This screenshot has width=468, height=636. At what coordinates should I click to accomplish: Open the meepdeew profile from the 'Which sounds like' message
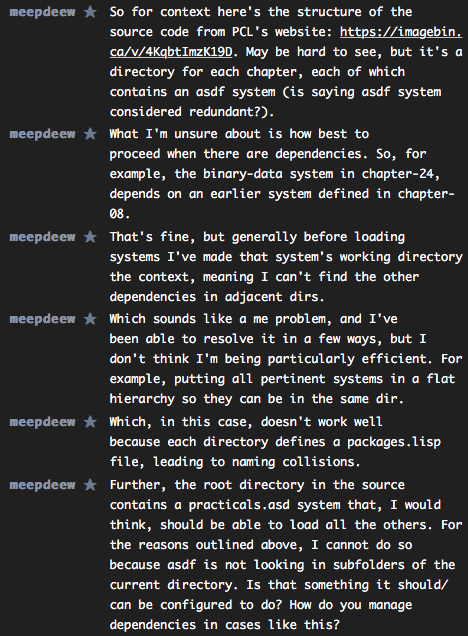click(42, 319)
